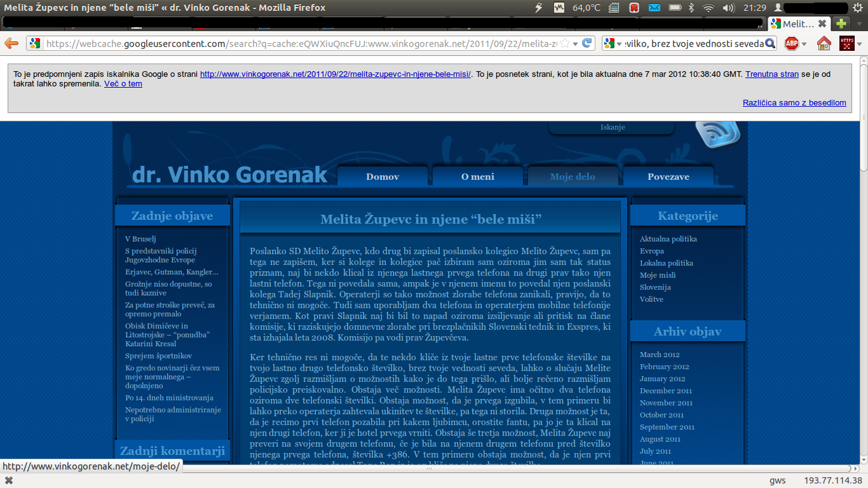Screen dimensions: 868x488
Task: Click the Adblock Plus ABP icon
Action: tap(791, 43)
